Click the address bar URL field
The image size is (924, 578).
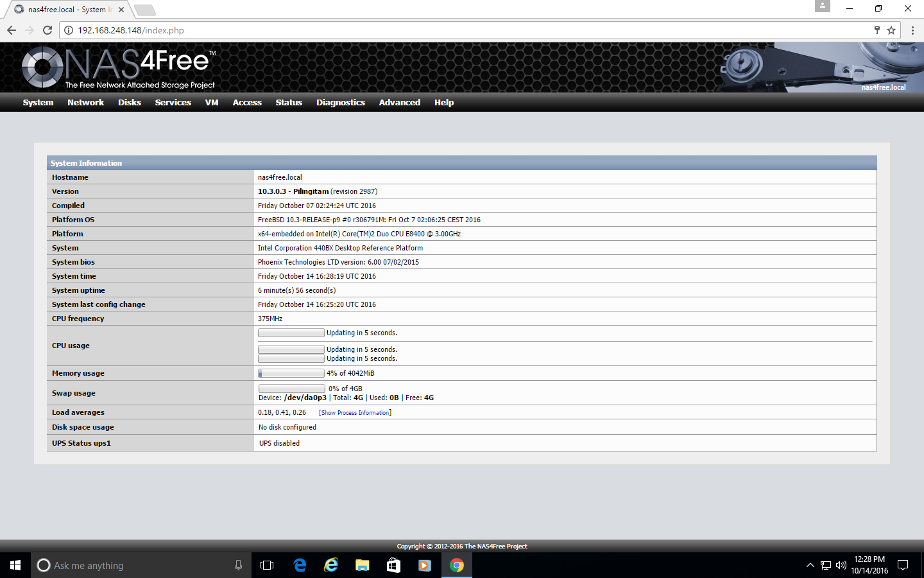coord(449,30)
